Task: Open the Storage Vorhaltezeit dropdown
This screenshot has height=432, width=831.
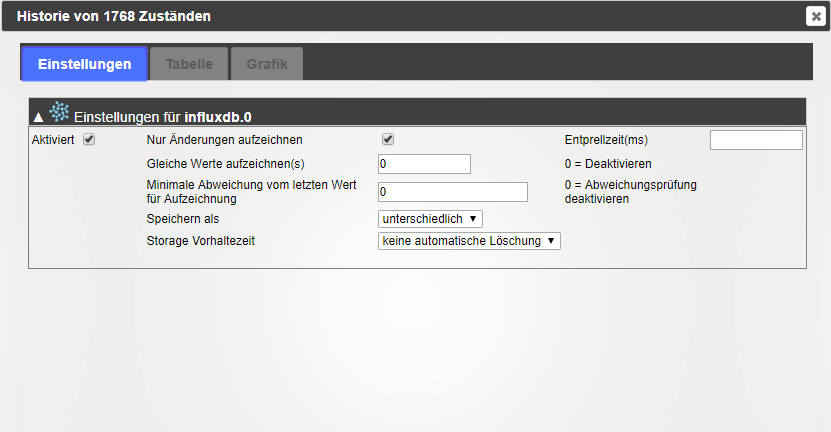Action: pos(469,241)
